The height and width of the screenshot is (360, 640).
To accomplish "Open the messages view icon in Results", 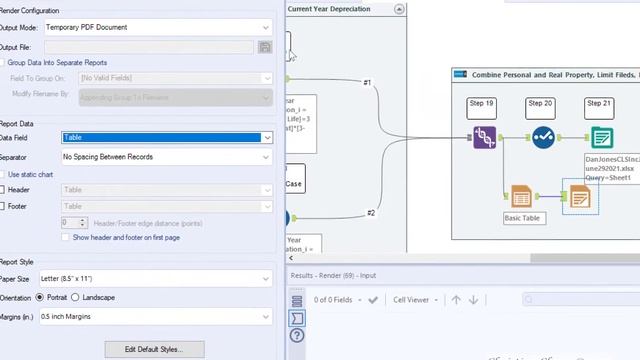I will click(297, 318).
